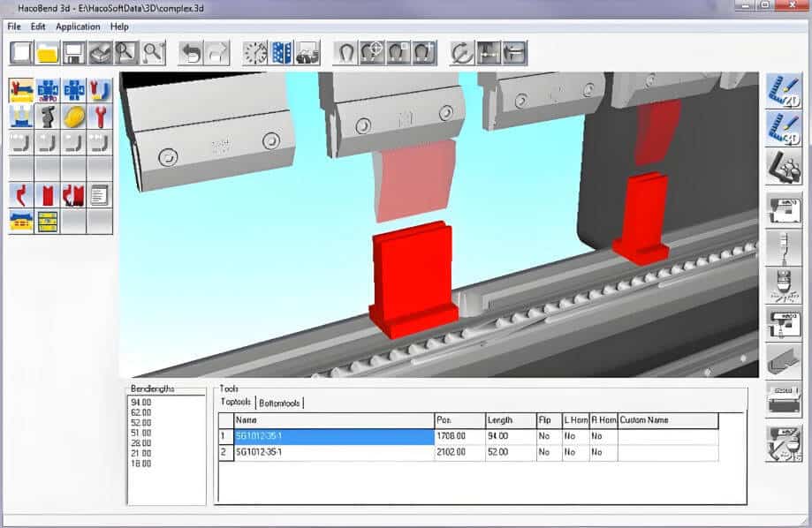
Task: Click the printer icon in the toolbar
Action: pyautogui.click(x=101, y=53)
